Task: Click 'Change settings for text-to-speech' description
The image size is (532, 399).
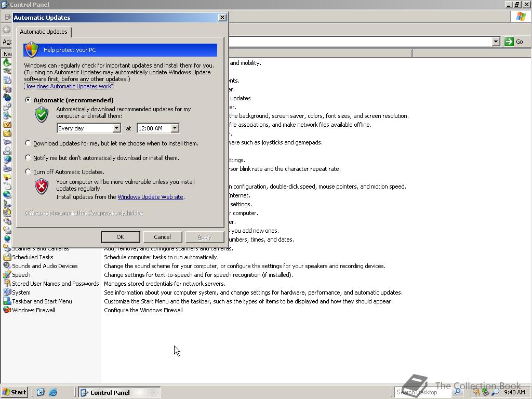Action: pyautogui.click(x=198, y=275)
